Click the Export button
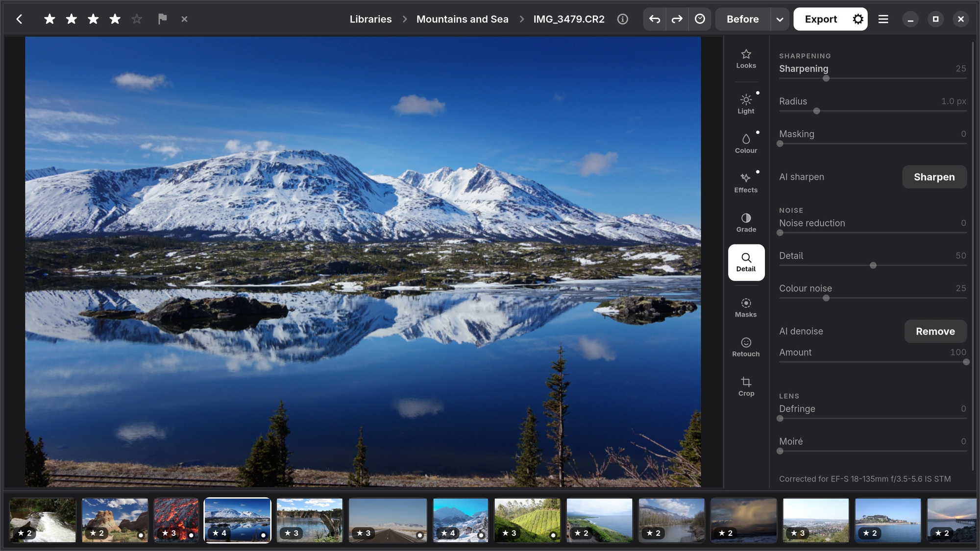The image size is (980, 551). click(x=821, y=19)
